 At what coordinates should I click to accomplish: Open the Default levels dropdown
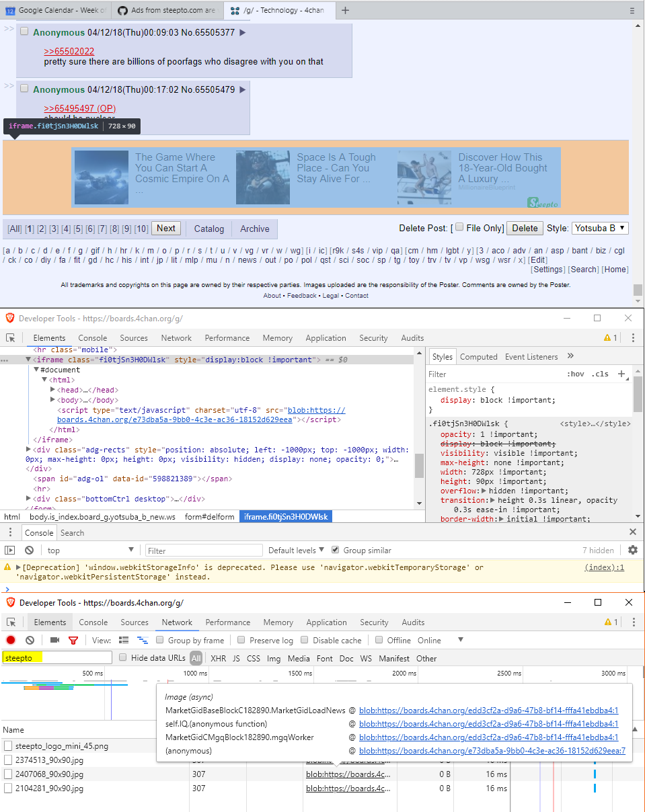click(296, 551)
